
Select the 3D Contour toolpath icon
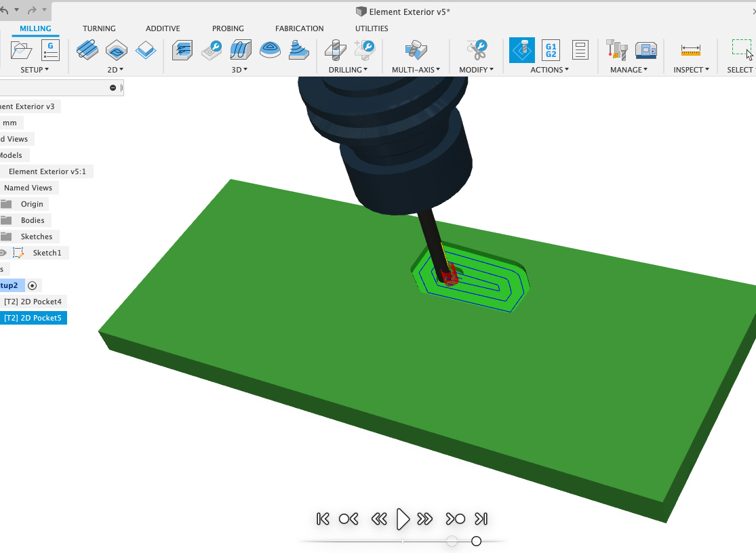[270, 50]
